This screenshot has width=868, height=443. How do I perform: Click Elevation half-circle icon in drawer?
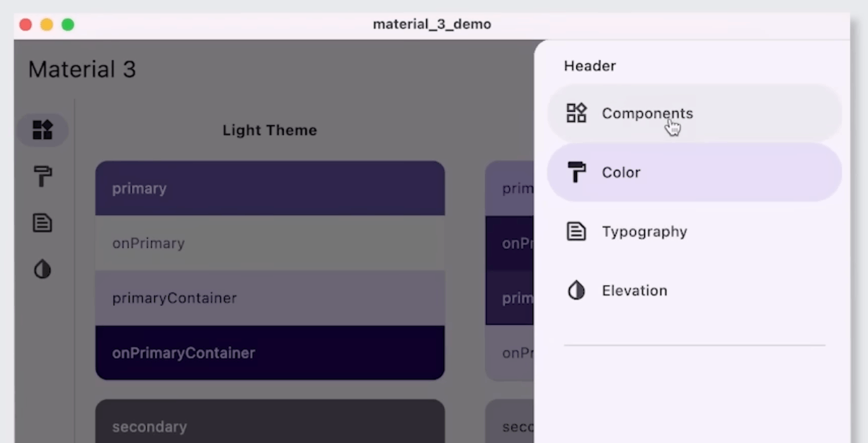(576, 290)
